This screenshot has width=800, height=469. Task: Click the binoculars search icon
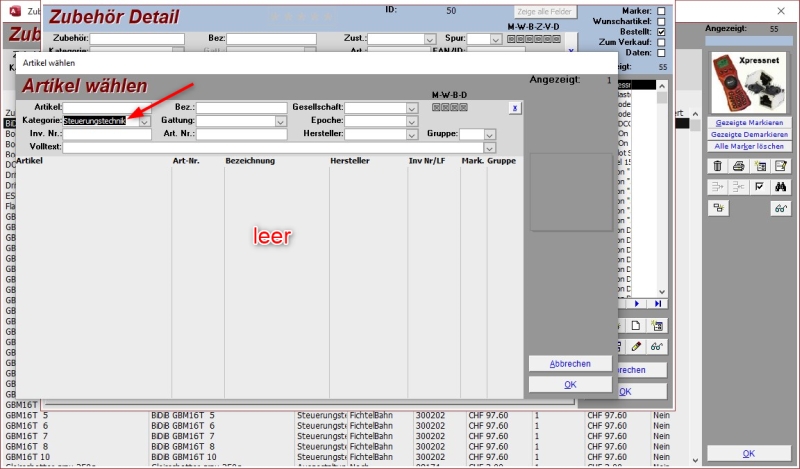781,187
